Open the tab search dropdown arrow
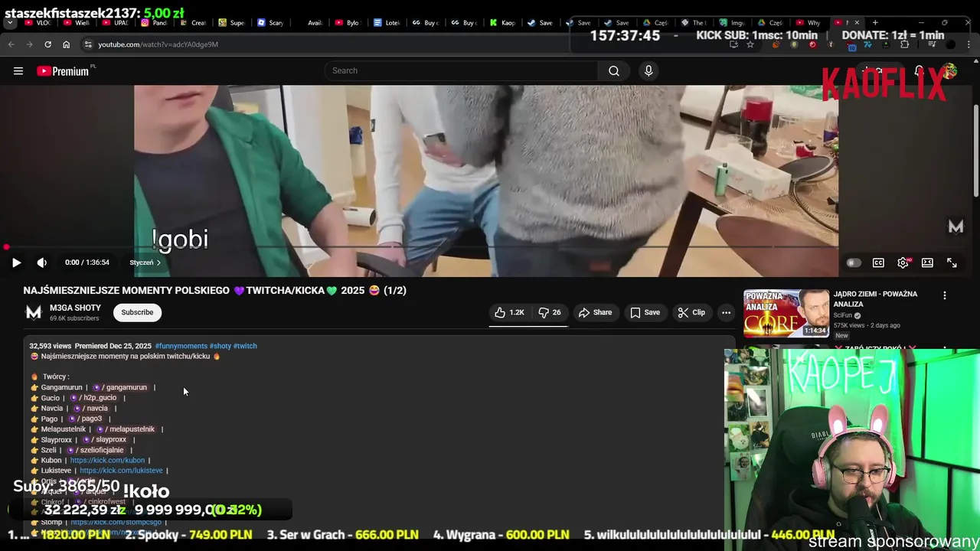 (x=10, y=22)
